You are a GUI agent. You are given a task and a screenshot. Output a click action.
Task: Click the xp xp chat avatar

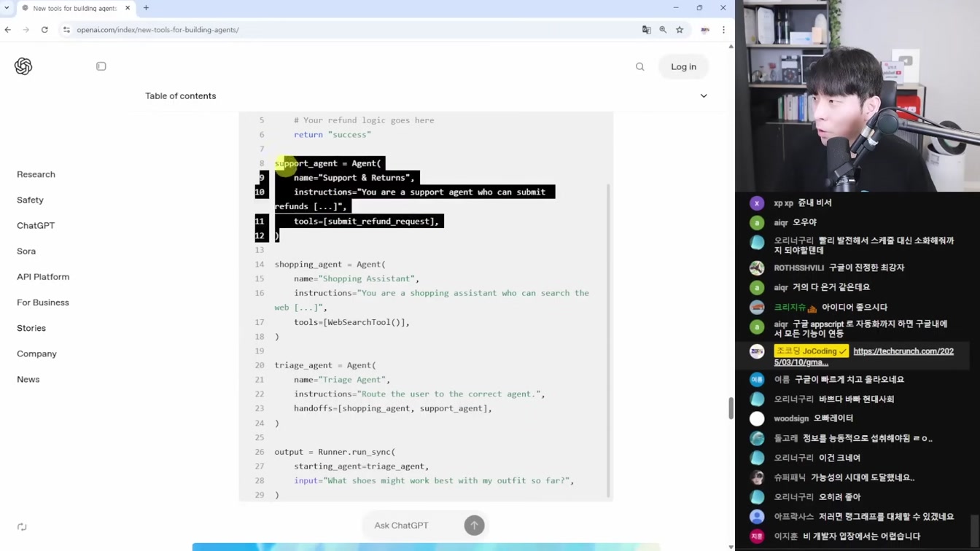(757, 203)
